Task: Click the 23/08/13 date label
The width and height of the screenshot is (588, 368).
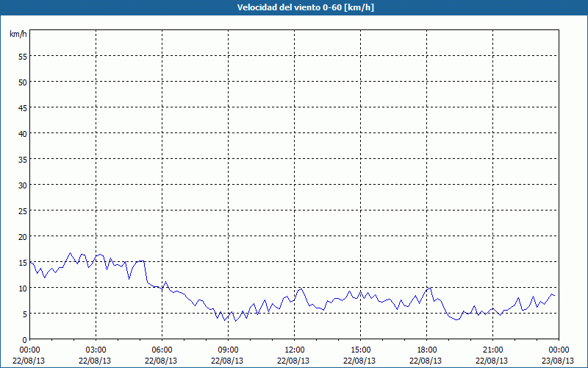Action: 558,361
